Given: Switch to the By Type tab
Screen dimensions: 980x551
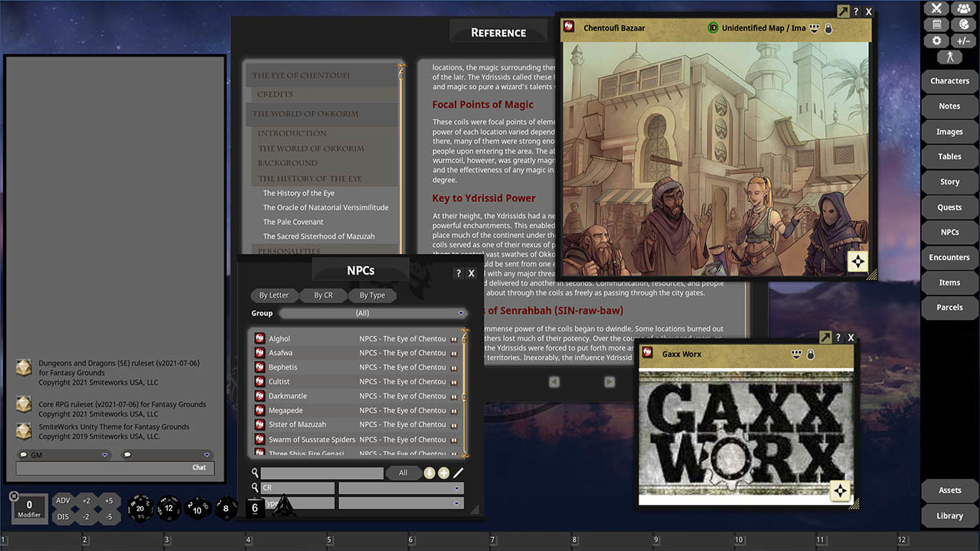Looking at the screenshot, I should (373, 295).
